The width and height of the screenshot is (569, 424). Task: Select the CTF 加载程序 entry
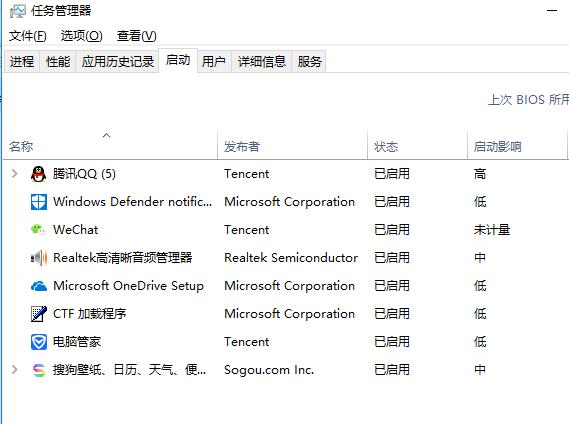(x=90, y=314)
